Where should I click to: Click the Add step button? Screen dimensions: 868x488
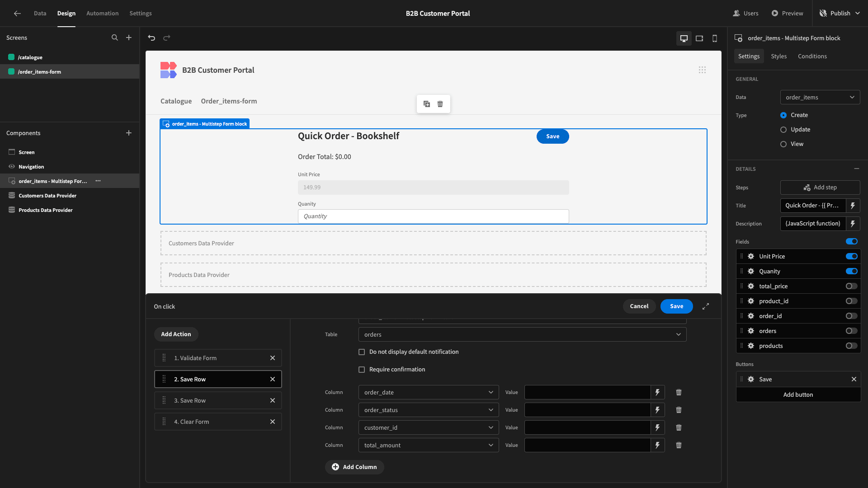(820, 188)
